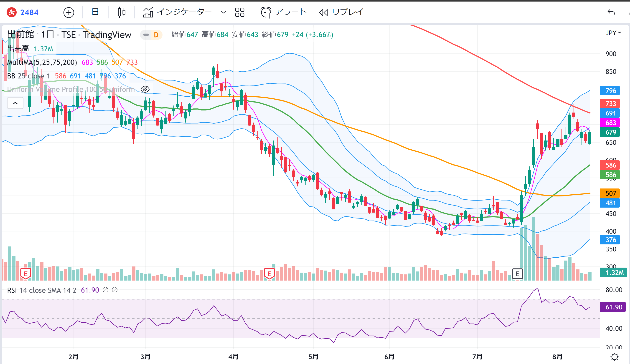Click the second RSI crossed-circle icon
This screenshot has height=364, width=630.
pos(115,290)
